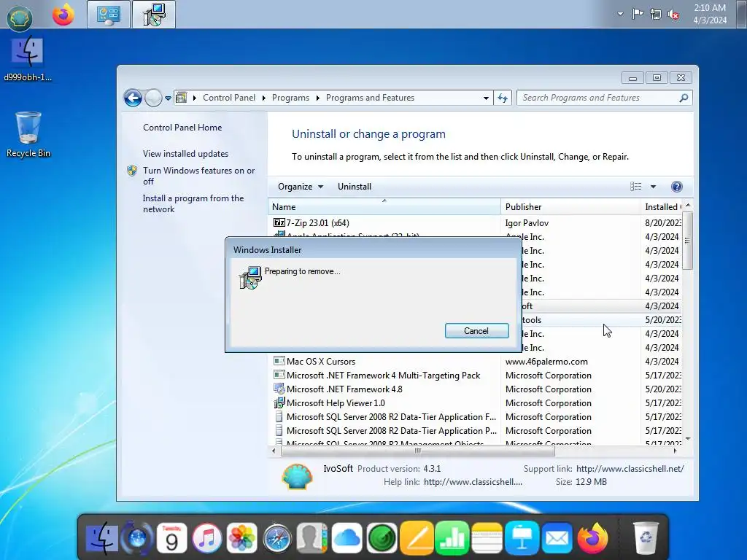The height and width of the screenshot is (560, 747).
Task: Switch to Windows Installer taskbar button
Action: (154, 15)
